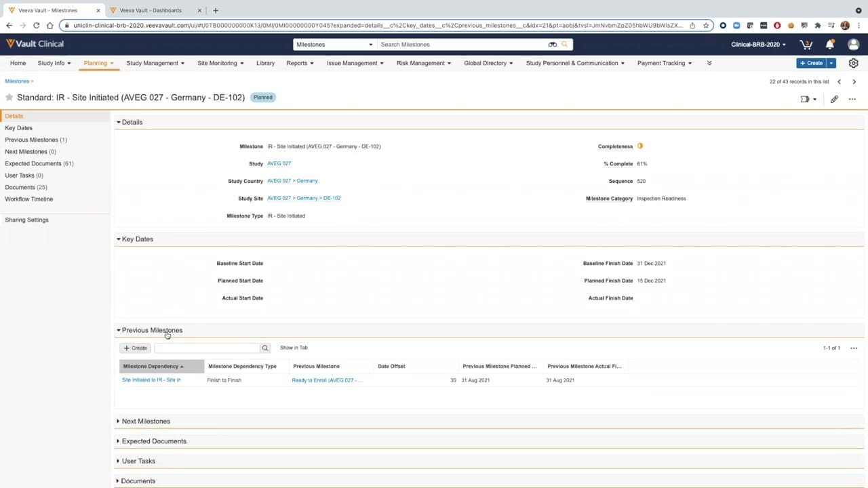
Task: Click the orange search magnifier icon
Action: (564, 44)
